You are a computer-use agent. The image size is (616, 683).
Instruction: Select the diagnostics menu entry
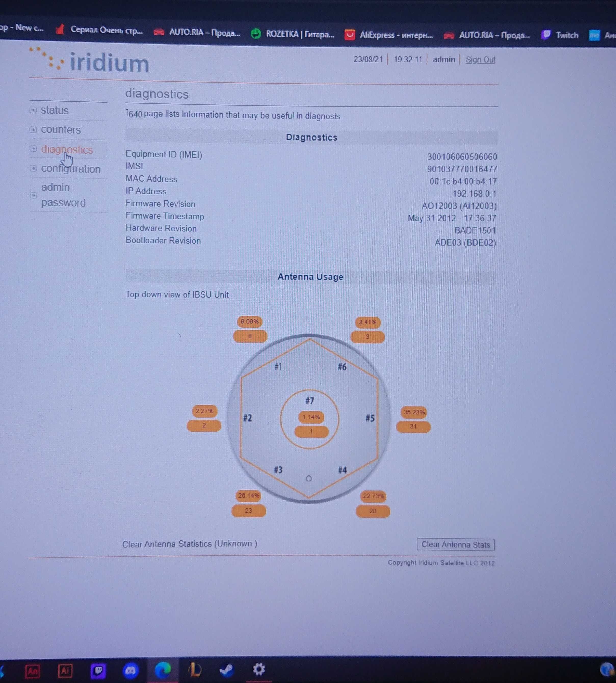tap(65, 149)
